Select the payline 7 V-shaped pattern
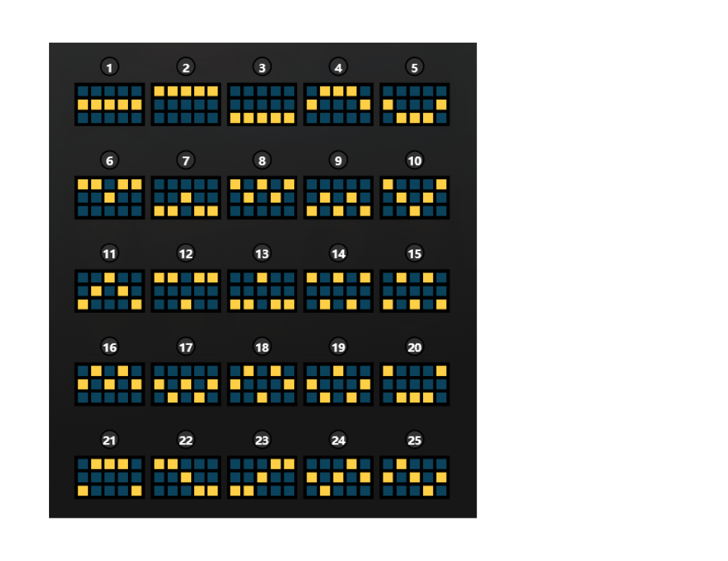728x561 pixels. point(185,197)
